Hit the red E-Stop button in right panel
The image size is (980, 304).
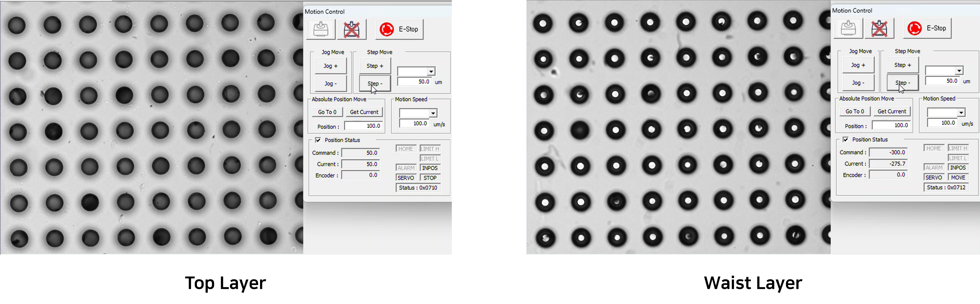point(927,28)
